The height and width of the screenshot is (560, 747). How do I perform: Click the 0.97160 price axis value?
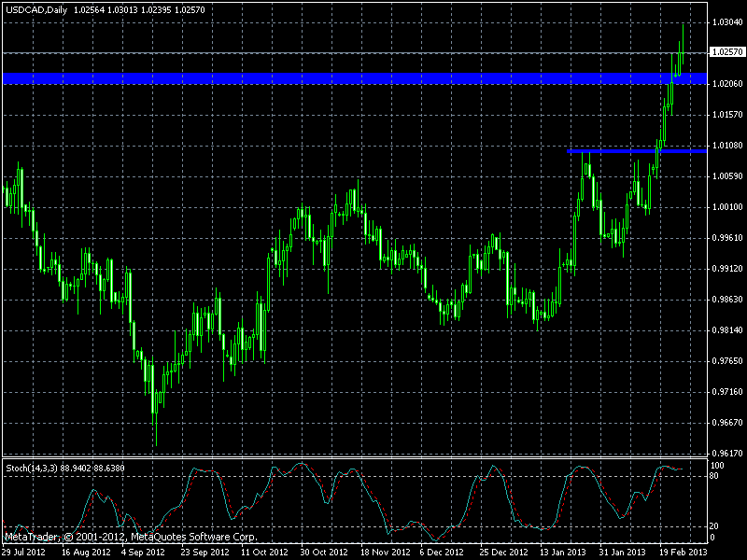click(727, 391)
